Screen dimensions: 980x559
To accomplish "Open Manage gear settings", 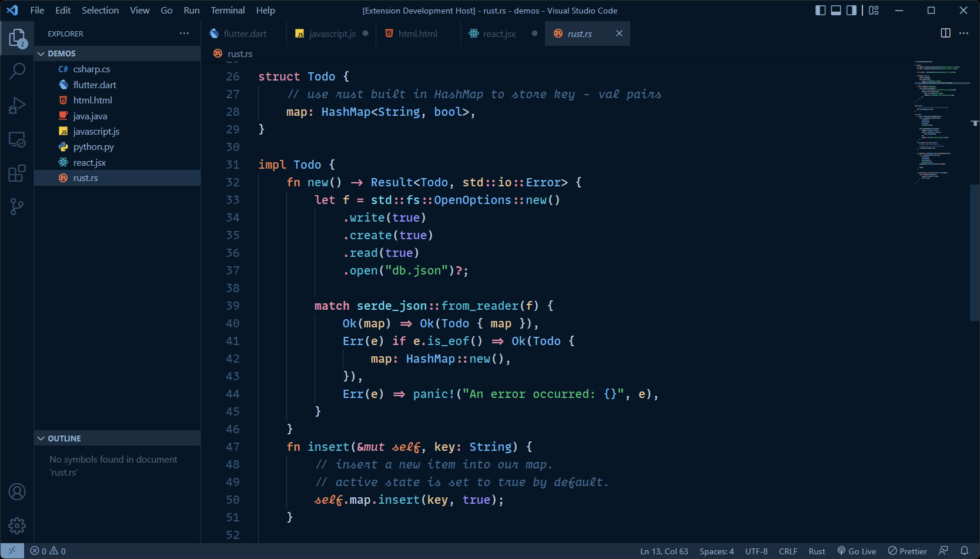I will pos(17,525).
